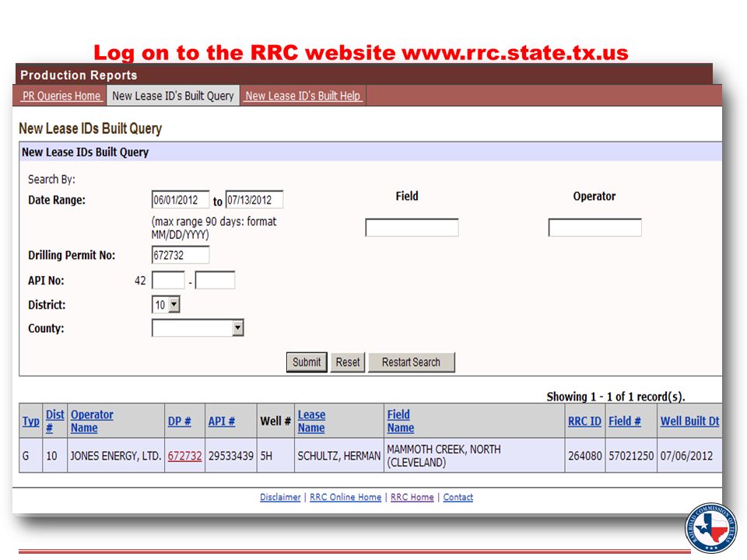Screen dimensions: 747x560
Task: Select the well number cell 5H
Action: tap(275, 456)
